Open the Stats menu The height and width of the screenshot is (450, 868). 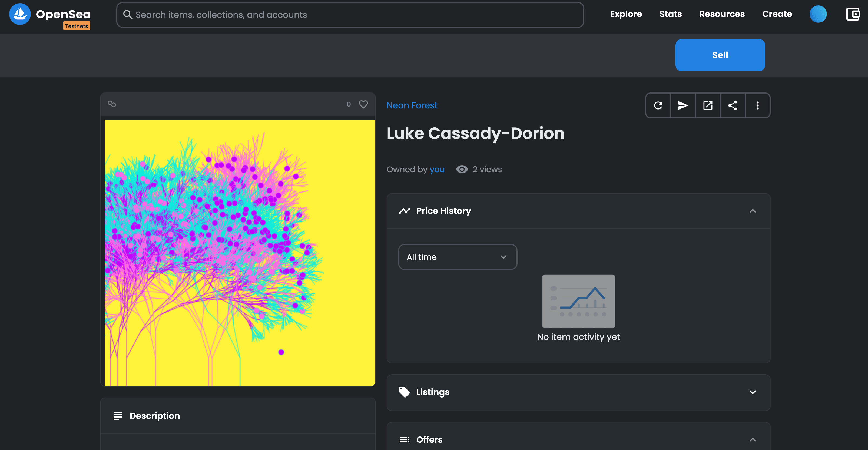670,14
